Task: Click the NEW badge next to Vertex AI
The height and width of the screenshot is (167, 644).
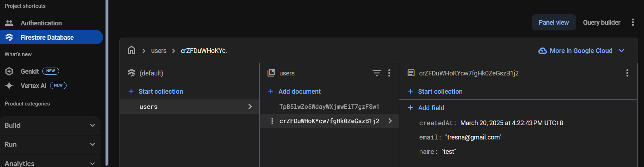Action: (58, 85)
